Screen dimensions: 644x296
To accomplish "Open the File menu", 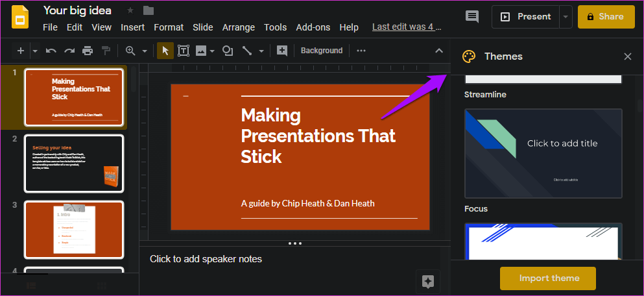I will click(x=50, y=27).
